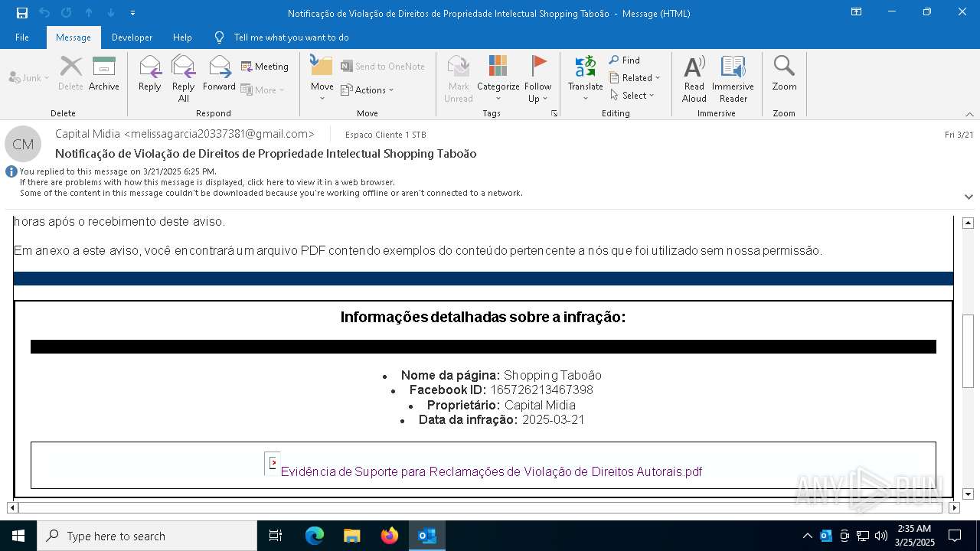Show hidden system tray icons
Screen dimensions: 980x551
click(808, 536)
